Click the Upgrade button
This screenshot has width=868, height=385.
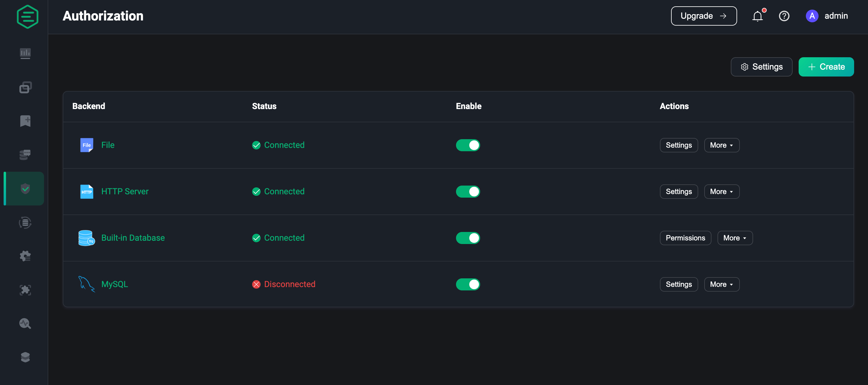(x=704, y=16)
